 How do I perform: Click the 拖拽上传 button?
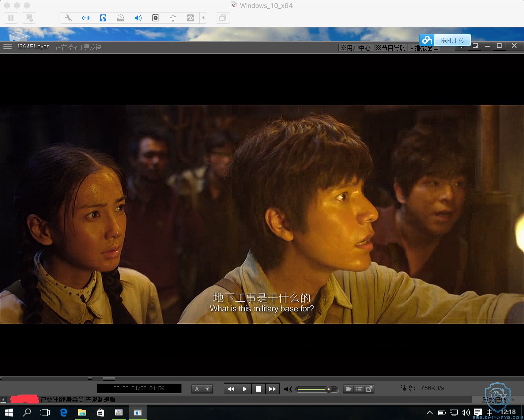[x=452, y=40]
